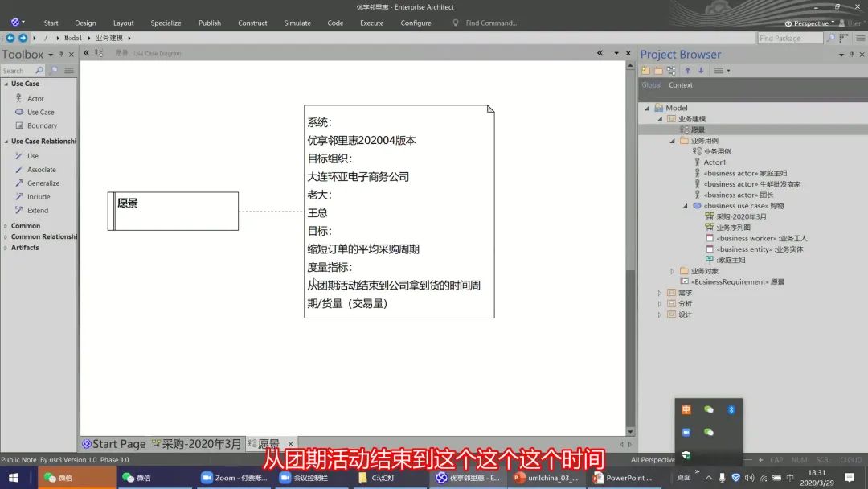Open the Simulate ribbon menu
This screenshot has width=868, height=489.
pos(297,23)
